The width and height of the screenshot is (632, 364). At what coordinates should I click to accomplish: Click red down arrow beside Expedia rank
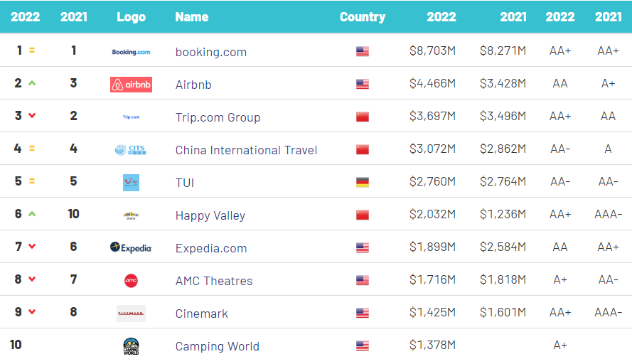click(x=32, y=247)
